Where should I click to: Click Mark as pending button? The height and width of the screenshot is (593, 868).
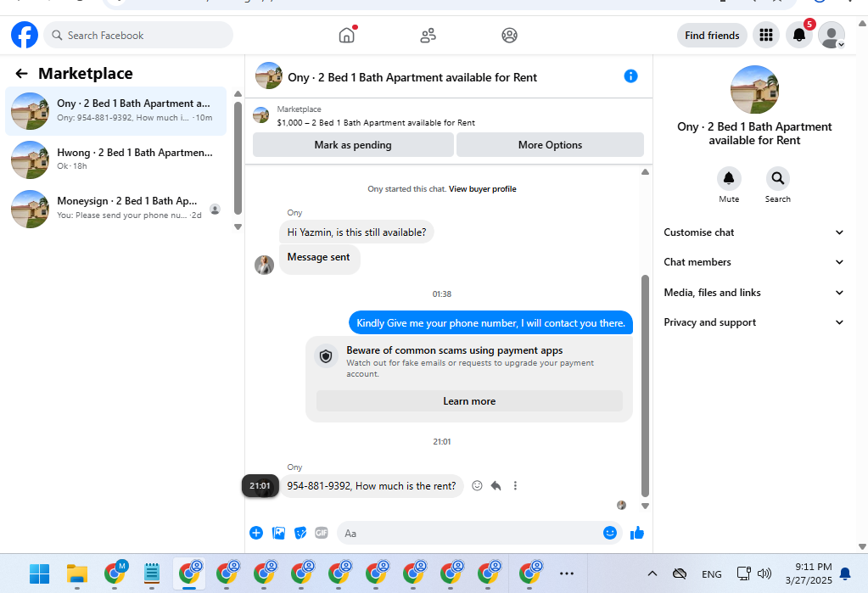(353, 145)
